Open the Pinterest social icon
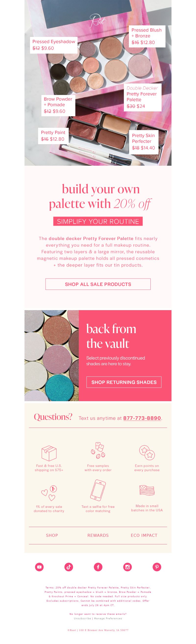 coord(157,567)
